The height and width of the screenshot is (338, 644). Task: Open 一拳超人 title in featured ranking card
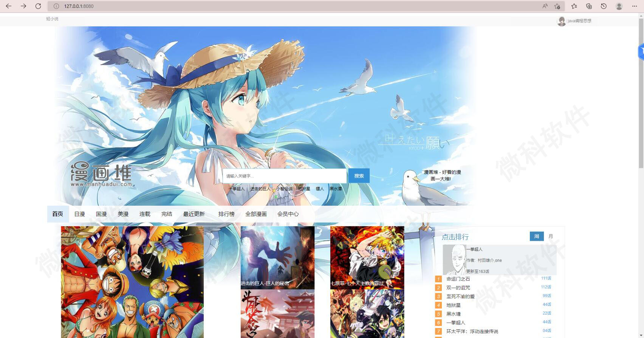point(475,249)
